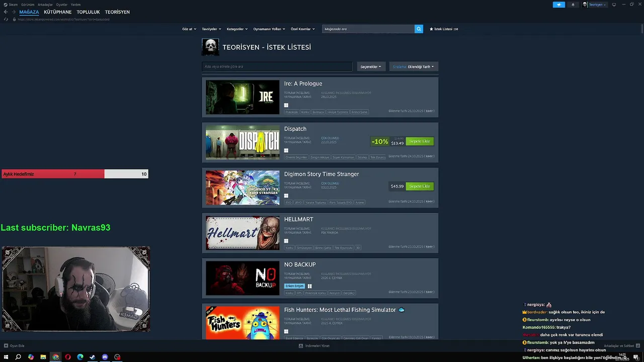This screenshot has width=644, height=362.
Task: Open the Sıralama: Eklendiği Tarih dropdown
Action: (414, 66)
